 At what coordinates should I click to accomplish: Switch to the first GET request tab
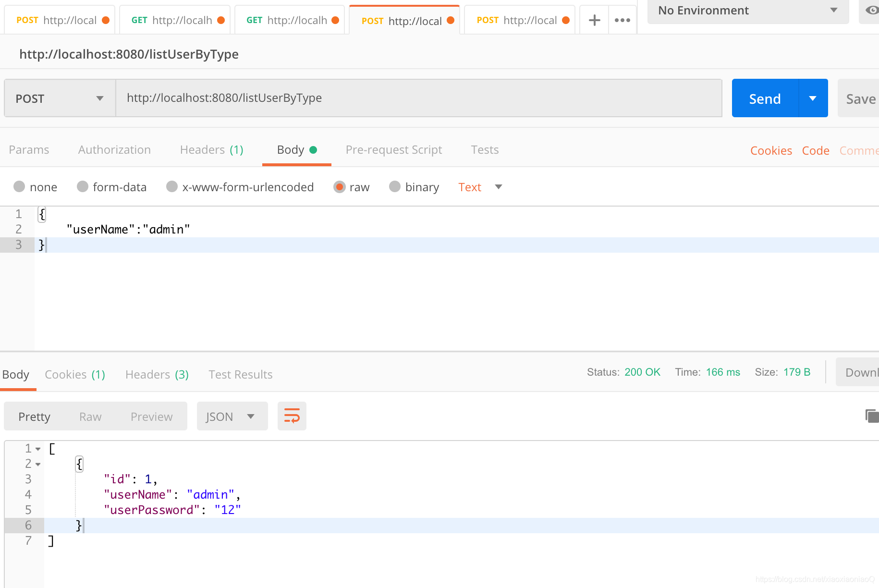tap(175, 20)
